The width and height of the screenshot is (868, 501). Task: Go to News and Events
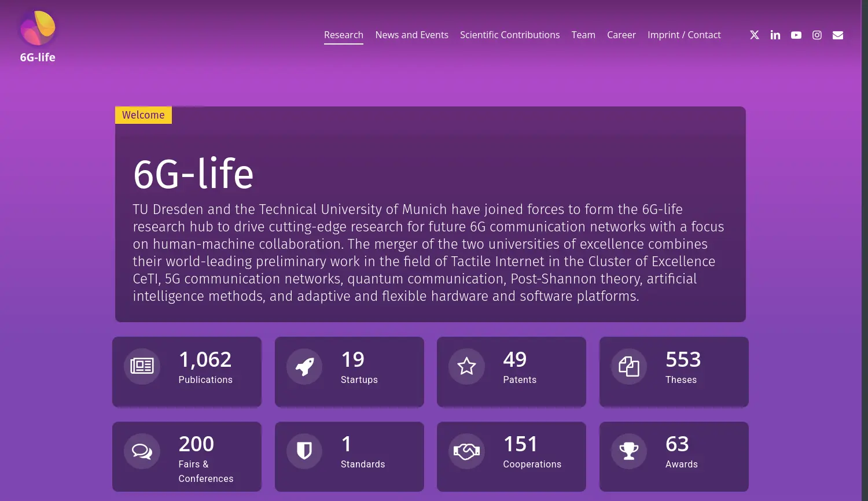[411, 35]
